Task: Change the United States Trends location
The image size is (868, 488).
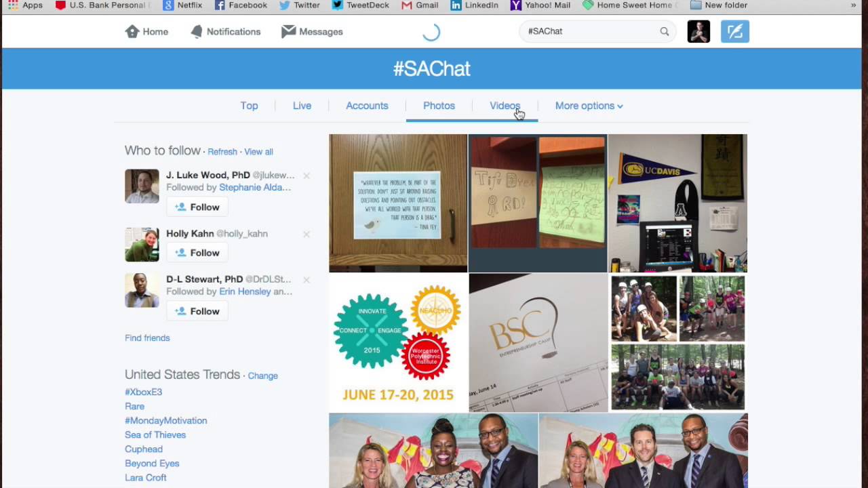Action: [263, 375]
